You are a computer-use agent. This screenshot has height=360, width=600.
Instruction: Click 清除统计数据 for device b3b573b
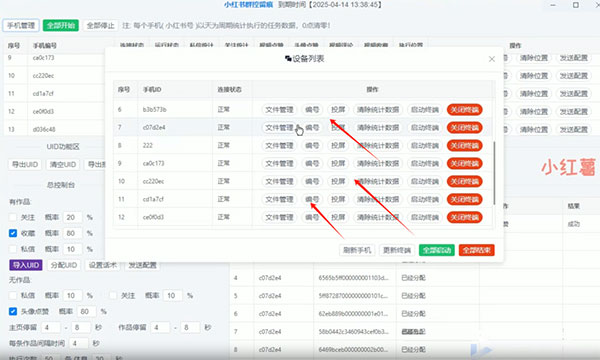click(378, 110)
